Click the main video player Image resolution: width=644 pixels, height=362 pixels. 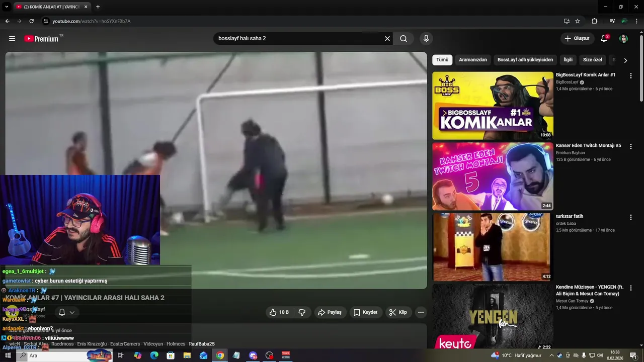tap(216, 170)
